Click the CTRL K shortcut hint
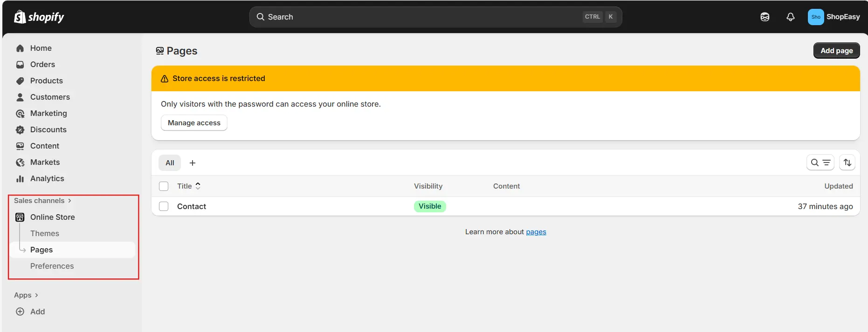This screenshot has width=868, height=332. tap(599, 17)
